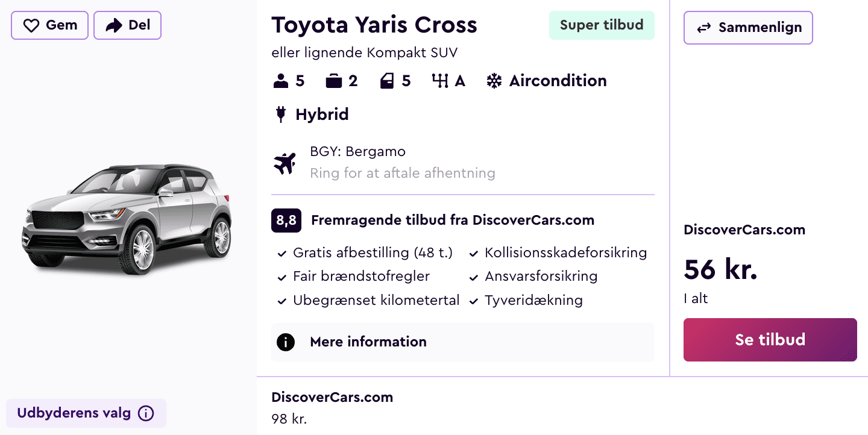Click the passenger seats person icon
The width and height of the screenshot is (868, 435).
tap(281, 81)
